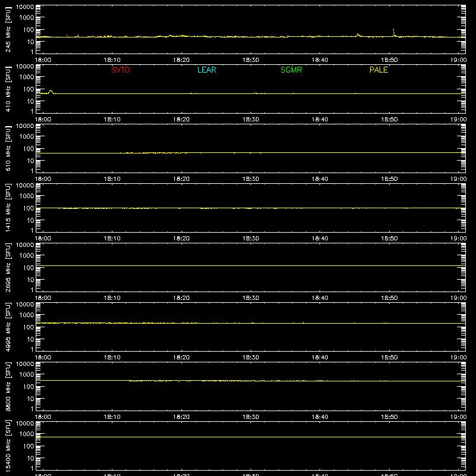Click 18:00 below the 610 MHz panel
This screenshot has height=476, width=476.
43,179
